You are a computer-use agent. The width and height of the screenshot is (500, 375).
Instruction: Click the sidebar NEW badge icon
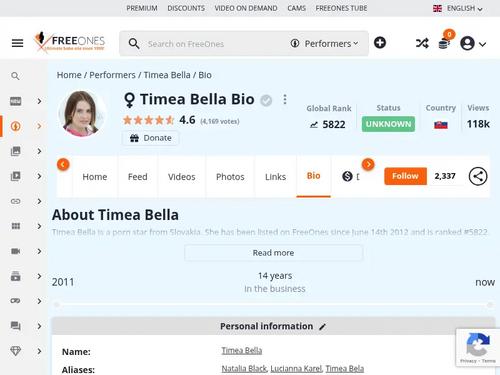click(x=16, y=101)
